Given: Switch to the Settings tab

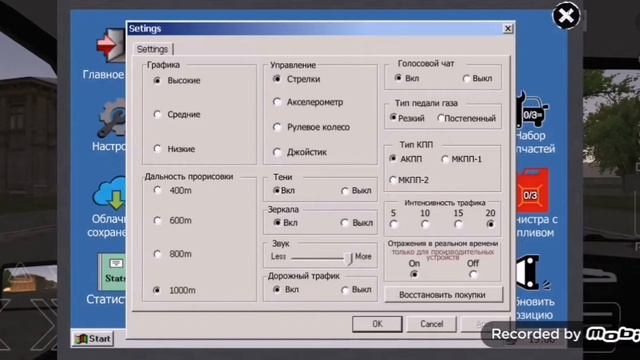Looking at the screenshot, I should point(152,49).
